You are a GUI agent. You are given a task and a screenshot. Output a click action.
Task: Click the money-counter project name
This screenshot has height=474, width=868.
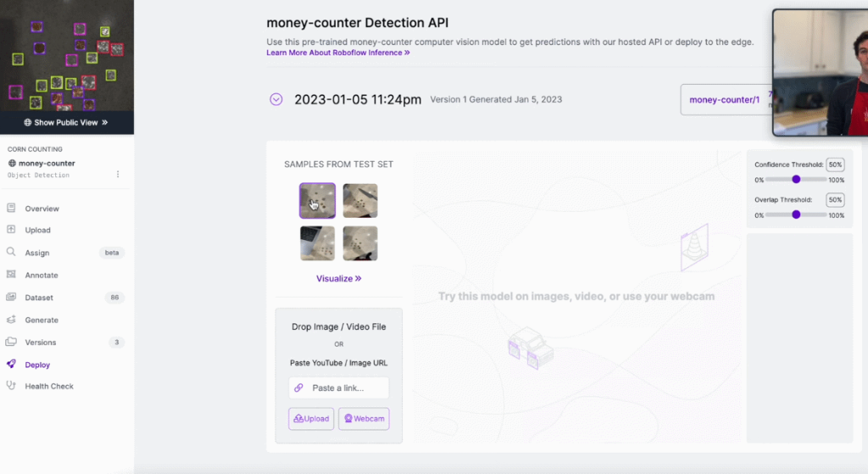(47, 164)
